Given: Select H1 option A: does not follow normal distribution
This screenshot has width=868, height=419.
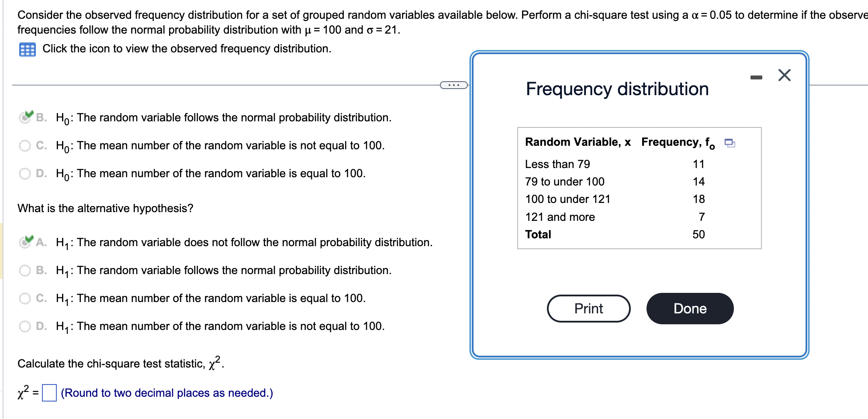Looking at the screenshot, I should (x=25, y=242).
